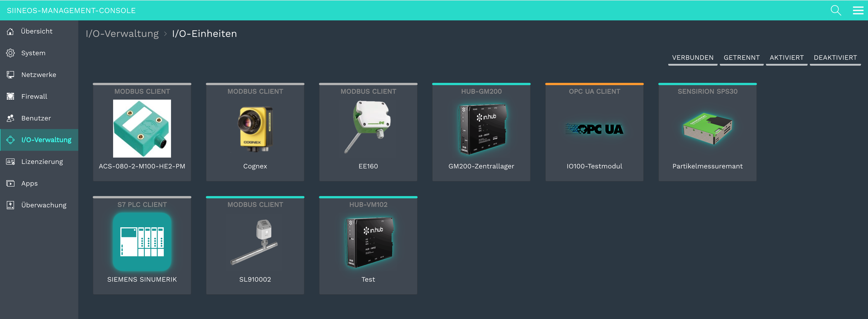Click the GM200-Zentrallager unit name
Viewport: 868px width, 319px height.
click(481, 166)
